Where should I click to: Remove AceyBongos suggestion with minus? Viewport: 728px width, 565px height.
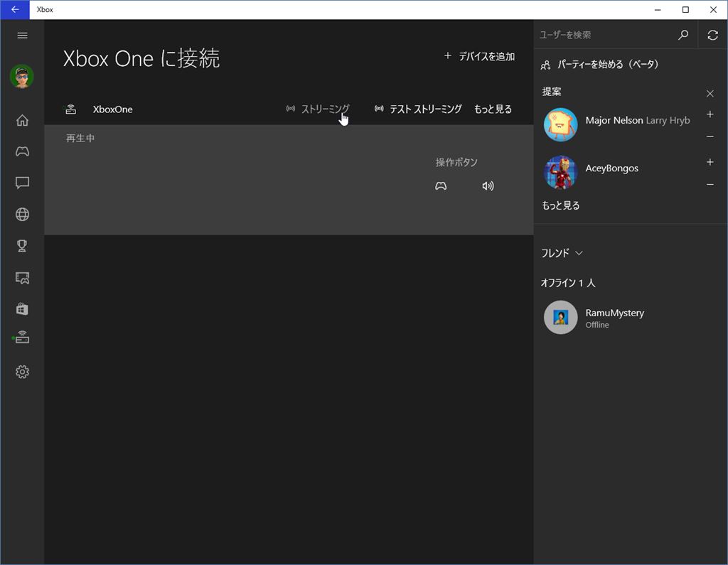[x=710, y=184]
